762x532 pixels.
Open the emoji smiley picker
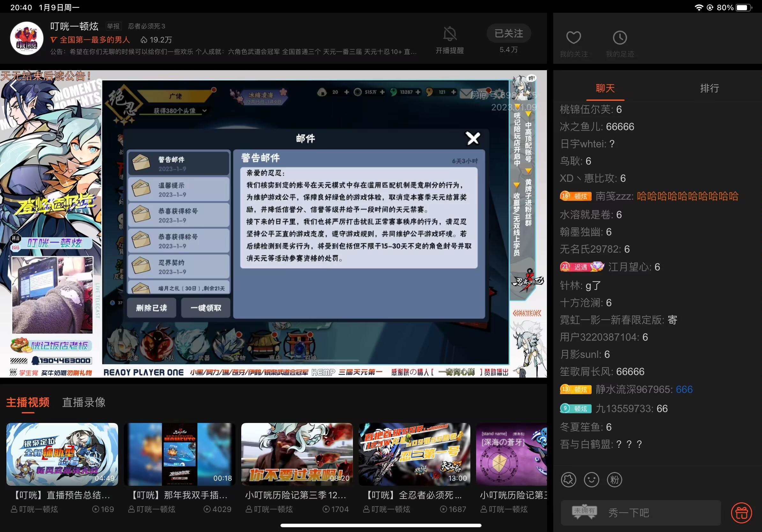pyautogui.click(x=591, y=480)
